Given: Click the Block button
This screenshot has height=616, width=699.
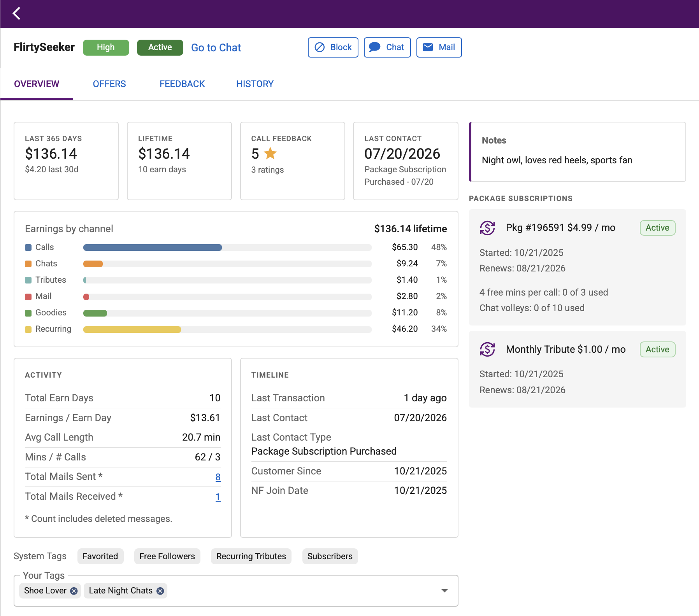Looking at the screenshot, I should [x=333, y=47].
